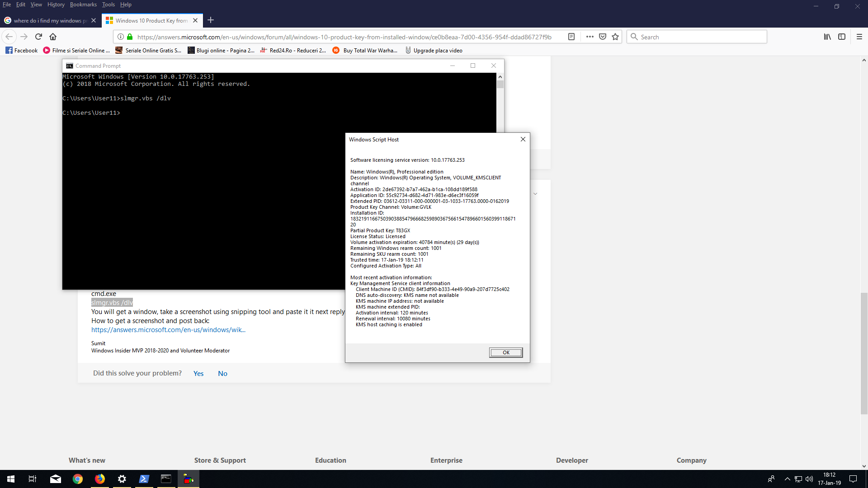868x488 pixels.
Task: Open Google Chrome from taskbar
Action: [x=78, y=479]
